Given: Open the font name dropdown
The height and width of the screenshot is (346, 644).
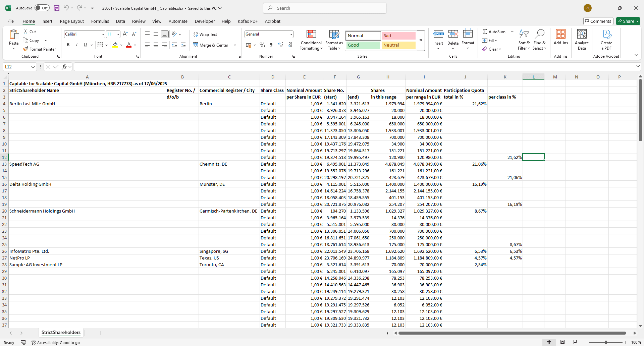Looking at the screenshot, I should coord(103,34).
